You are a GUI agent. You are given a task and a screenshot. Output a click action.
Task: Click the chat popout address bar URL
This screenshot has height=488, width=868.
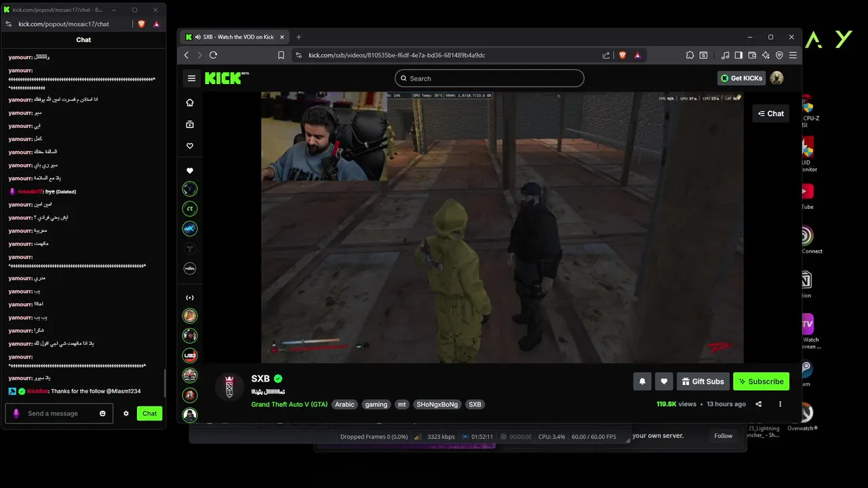point(64,24)
